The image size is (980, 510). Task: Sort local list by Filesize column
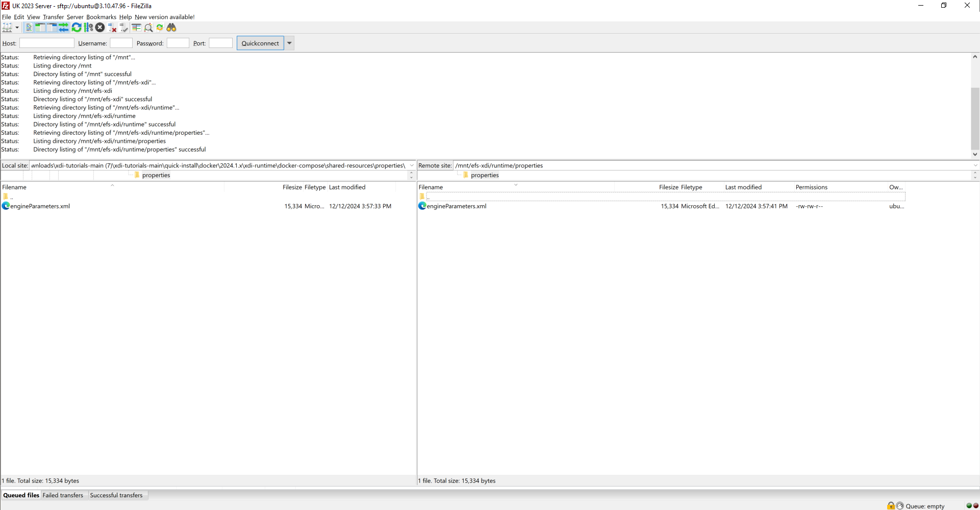coord(292,187)
